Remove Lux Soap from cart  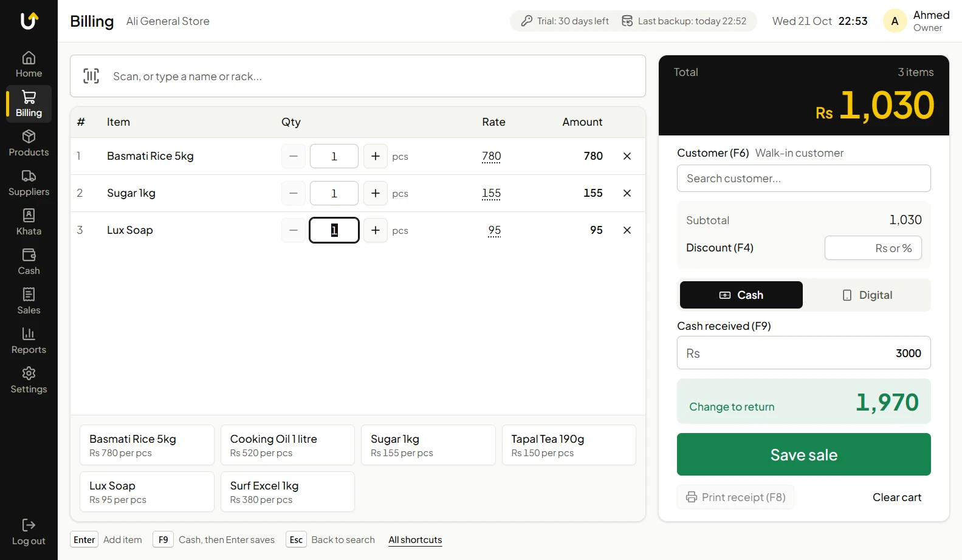627,230
